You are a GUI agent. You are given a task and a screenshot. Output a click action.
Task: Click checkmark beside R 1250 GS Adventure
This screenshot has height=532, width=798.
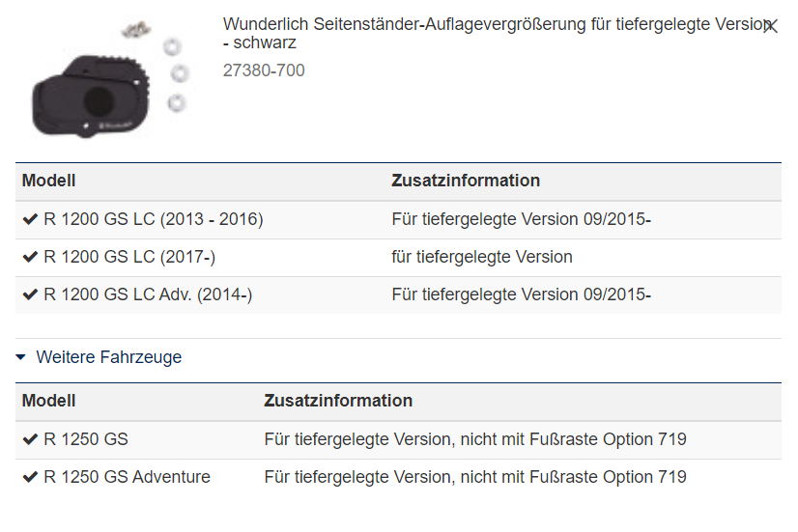[30, 478]
